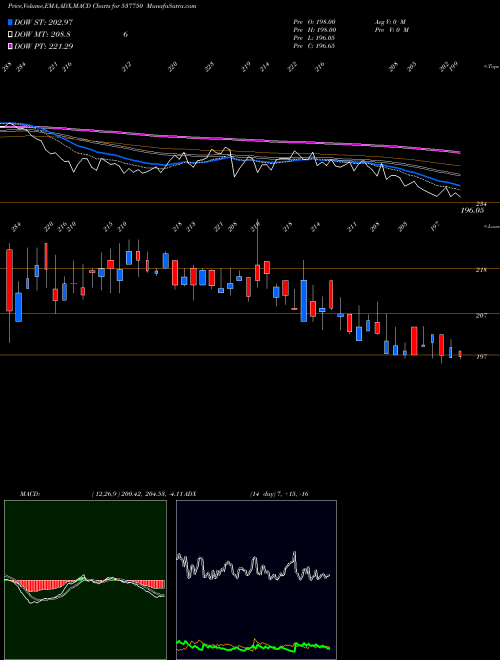Image resolution: width=500 pixels, height=660 pixels.
Task: Click the 'Pre L: 196.05' value
Action: [x=314, y=38]
